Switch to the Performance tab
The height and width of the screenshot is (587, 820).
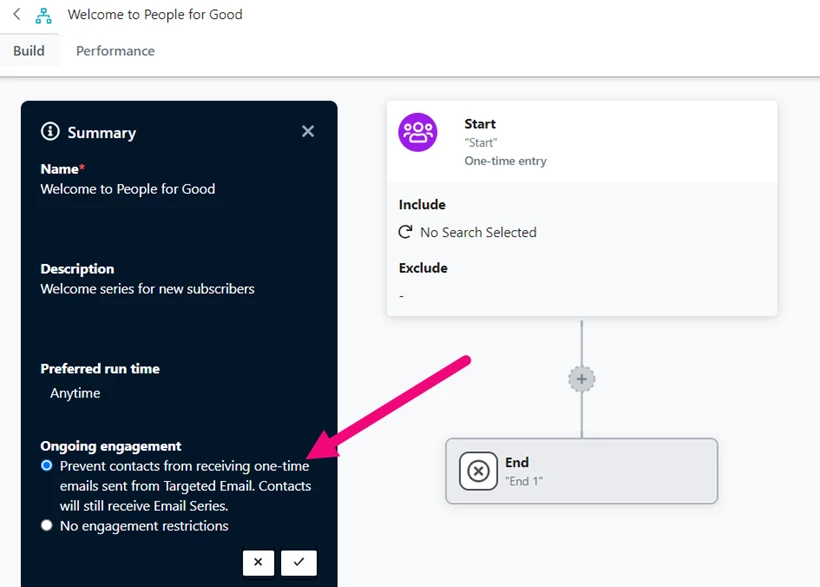[x=114, y=50]
